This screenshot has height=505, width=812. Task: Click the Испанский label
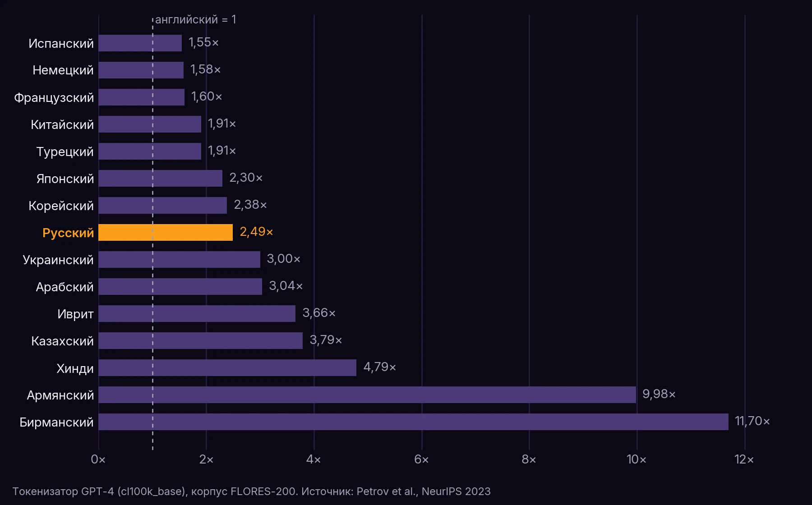coord(61,43)
